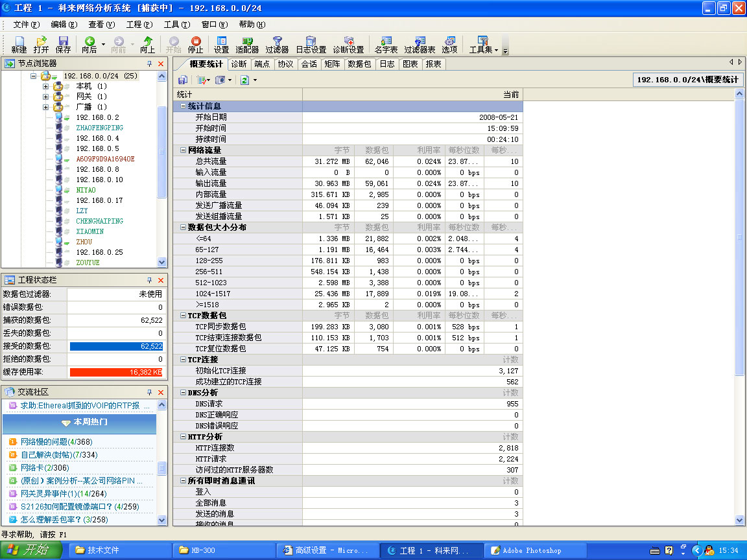Stop capture with the 停止 icon

[x=195, y=44]
